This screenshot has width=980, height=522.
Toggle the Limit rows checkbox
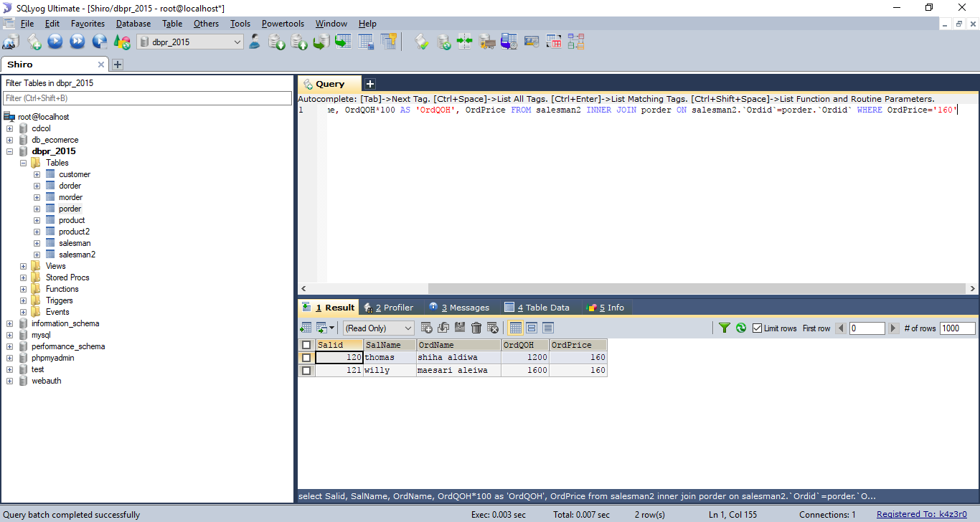click(x=758, y=328)
